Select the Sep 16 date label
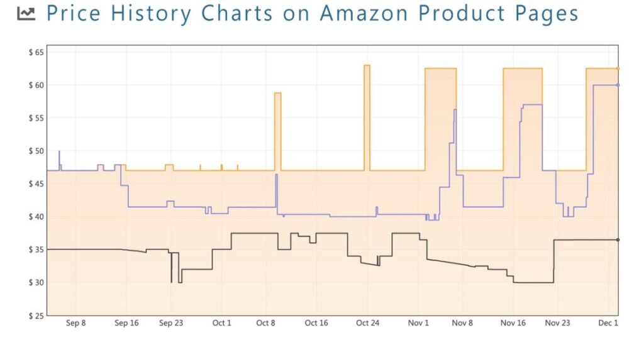The width and height of the screenshot is (644, 338). [126, 323]
